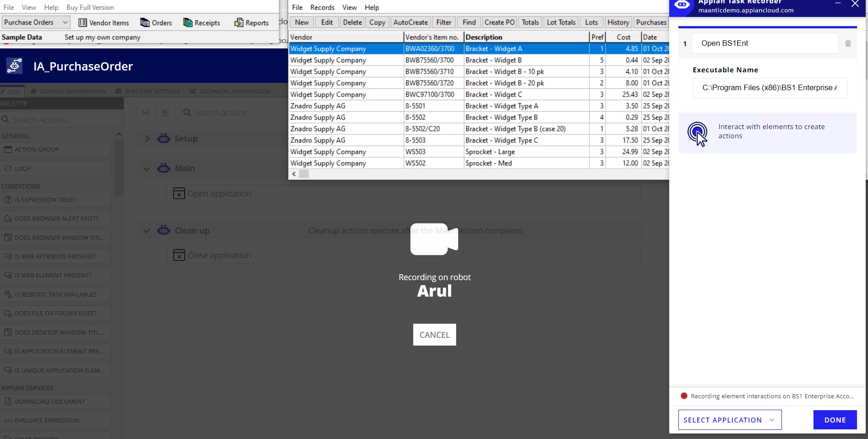Click the Create PO button

[499, 22]
